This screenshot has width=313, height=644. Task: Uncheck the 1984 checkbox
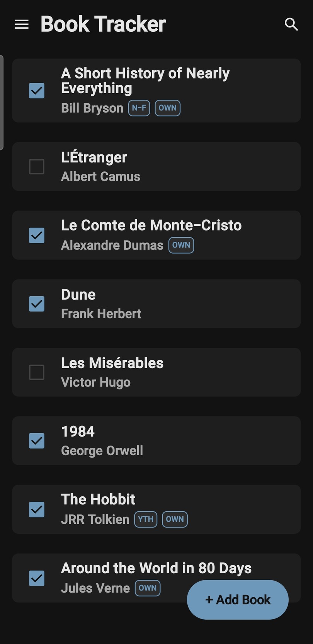(37, 441)
